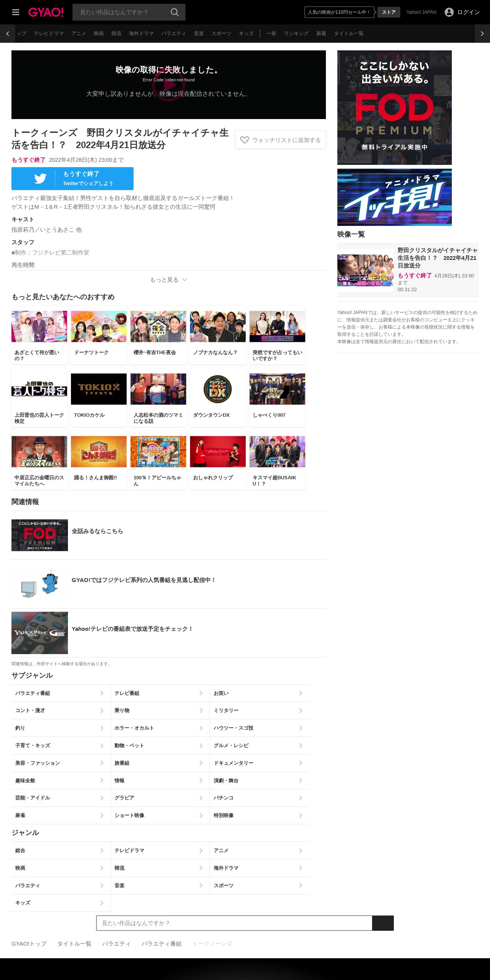Viewport: 490px width, 980px height.
Task: Click the Twitter share button
Action: (73, 179)
